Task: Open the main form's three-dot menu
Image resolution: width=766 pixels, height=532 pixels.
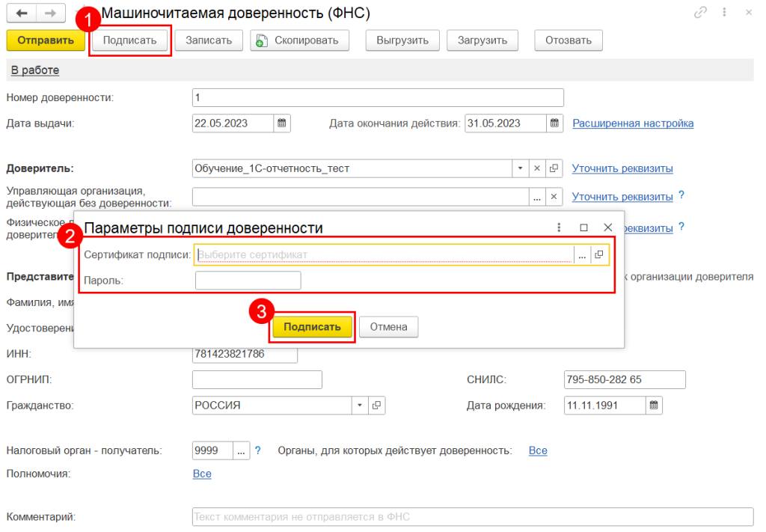Action: point(724,12)
